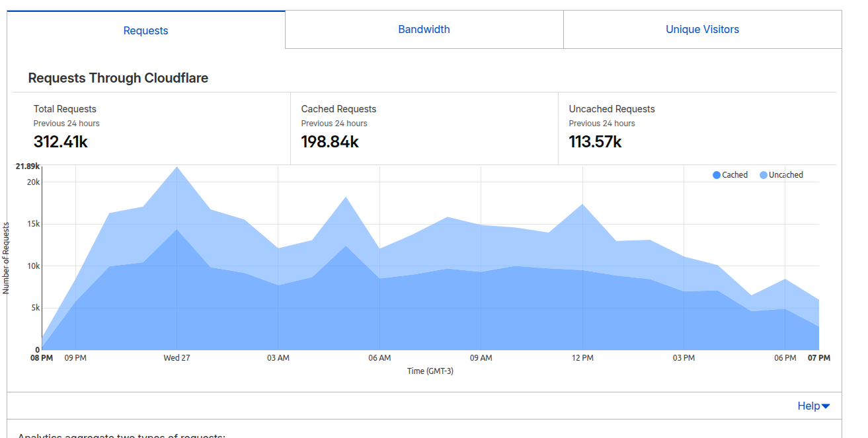Click the Number of Requests axis title
Image resolution: width=868 pixels, height=438 pixels.
click(x=6, y=258)
